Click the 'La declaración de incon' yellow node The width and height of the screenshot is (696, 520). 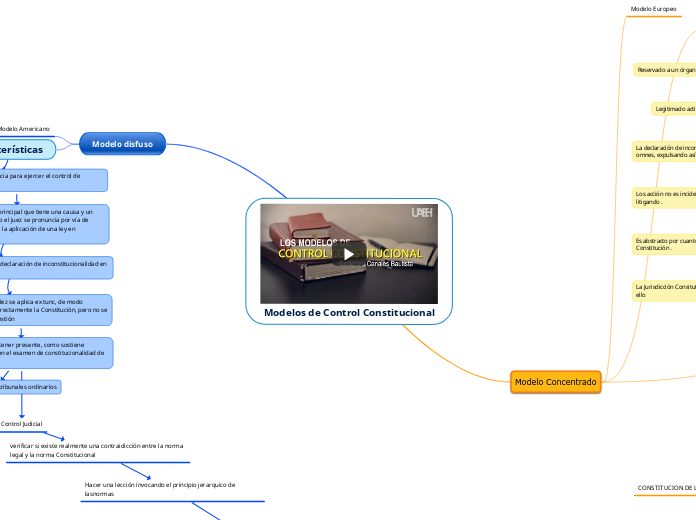(x=664, y=151)
